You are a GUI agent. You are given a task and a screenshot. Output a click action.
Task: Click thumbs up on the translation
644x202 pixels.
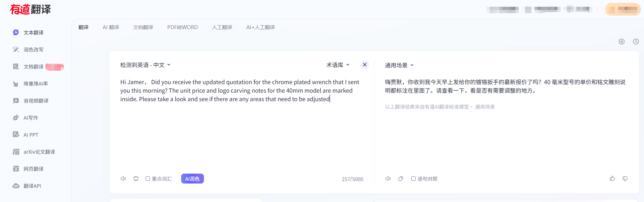tap(612, 179)
